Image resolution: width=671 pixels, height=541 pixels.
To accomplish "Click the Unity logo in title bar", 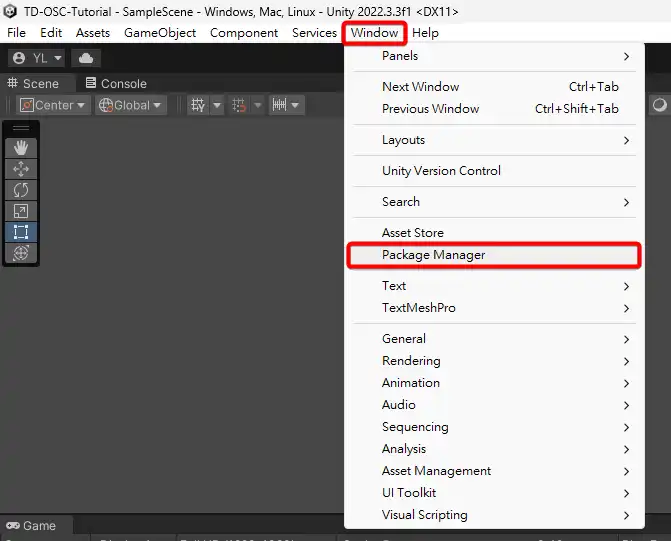I will tap(12, 11).
